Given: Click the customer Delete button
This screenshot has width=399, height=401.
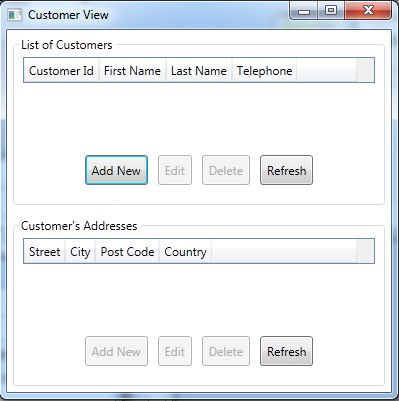Looking at the screenshot, I should (226, 170).
